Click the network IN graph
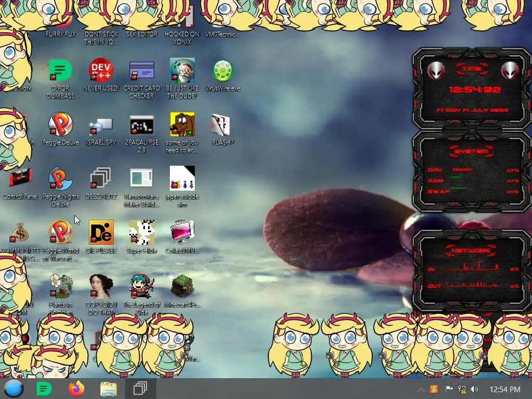Viewport: 532px width, 399px height. point(472,267)
